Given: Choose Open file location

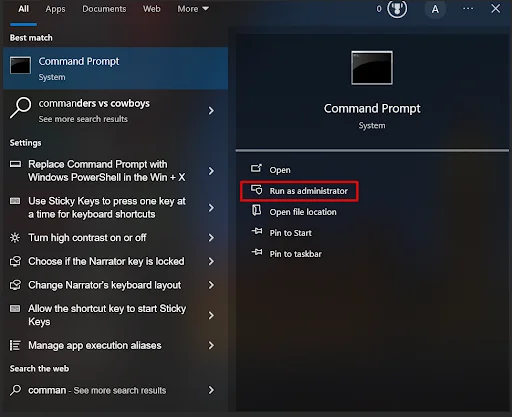Looking at the screenshot, I should point(303,212).
